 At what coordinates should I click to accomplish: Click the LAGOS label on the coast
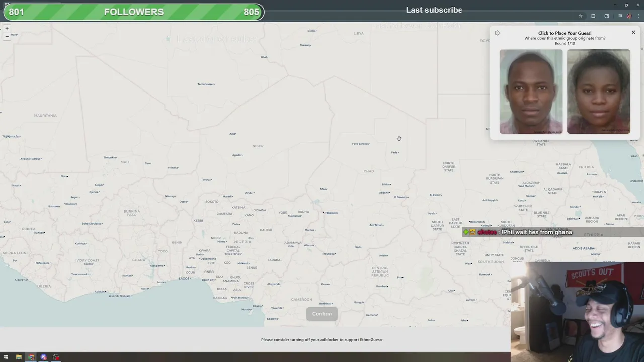click(x=185, y=278)
